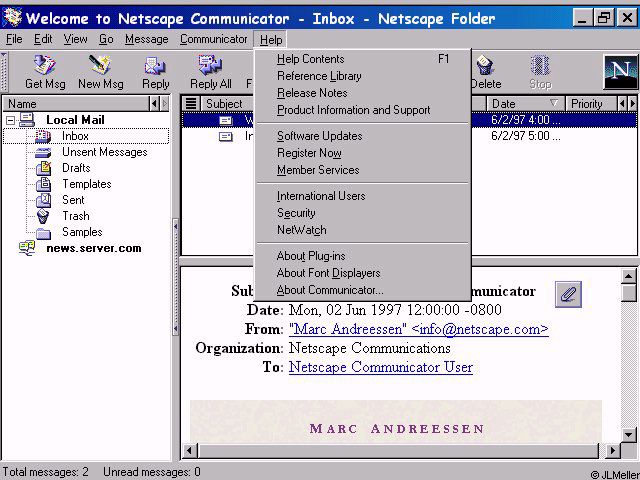Viewport: 640px width, 480px height.
Task: Select the Drafts folder icon
Action: pos(43,168)
